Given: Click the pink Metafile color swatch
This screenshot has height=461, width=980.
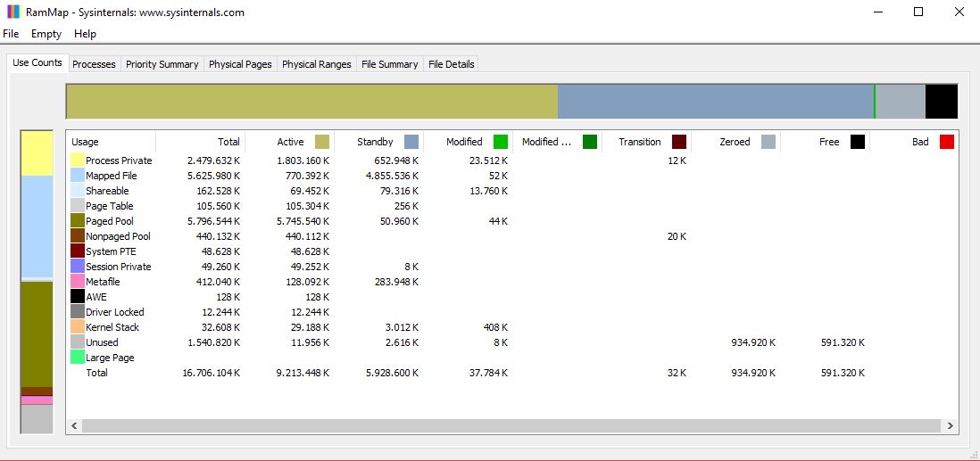Looking at the screenshot, I should [x=78, y=282].
